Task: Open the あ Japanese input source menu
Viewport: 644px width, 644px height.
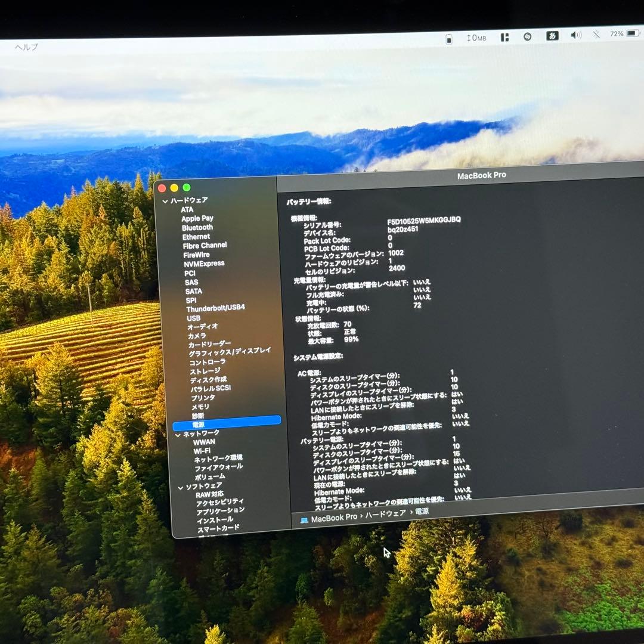Action: click(552, 36)
